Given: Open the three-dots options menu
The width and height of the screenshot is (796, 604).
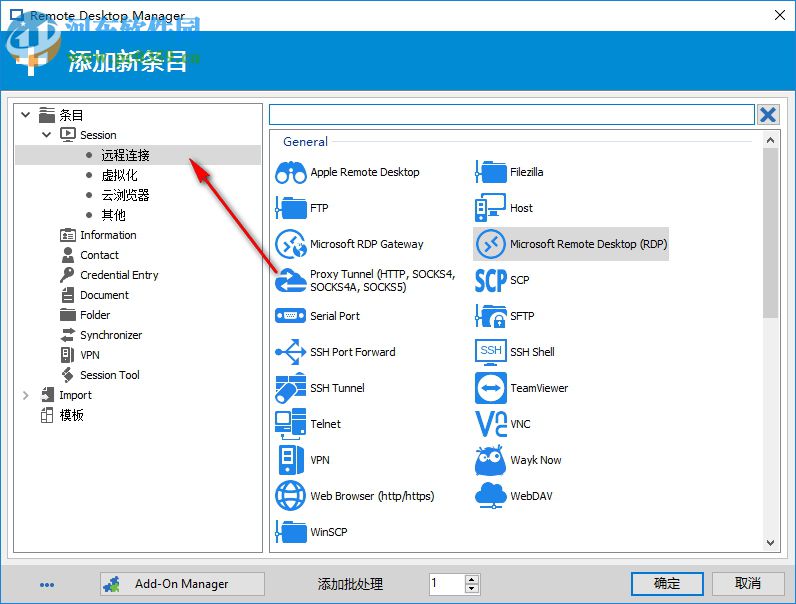Looking at the screenshot, I should click(x=47, y=585).
